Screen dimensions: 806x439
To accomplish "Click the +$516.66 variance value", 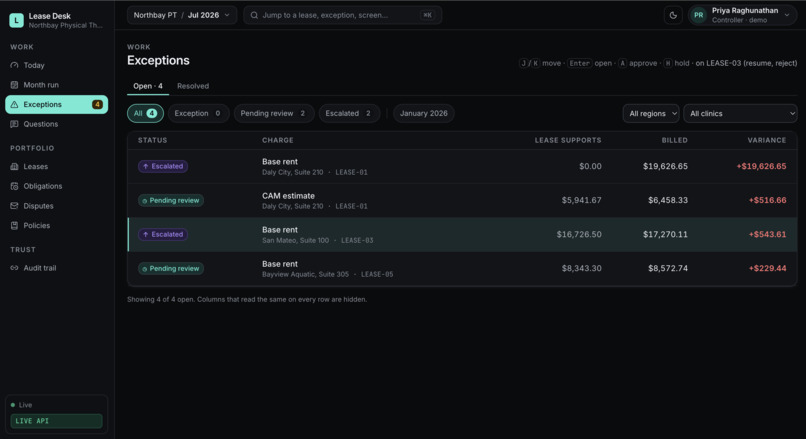I will [767, 200].
